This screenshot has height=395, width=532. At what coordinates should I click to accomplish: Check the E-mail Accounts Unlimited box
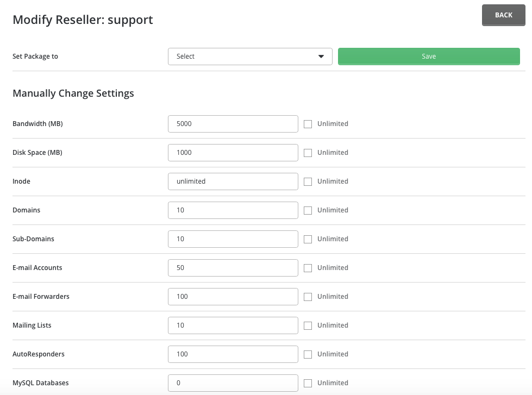click(308, 268)
